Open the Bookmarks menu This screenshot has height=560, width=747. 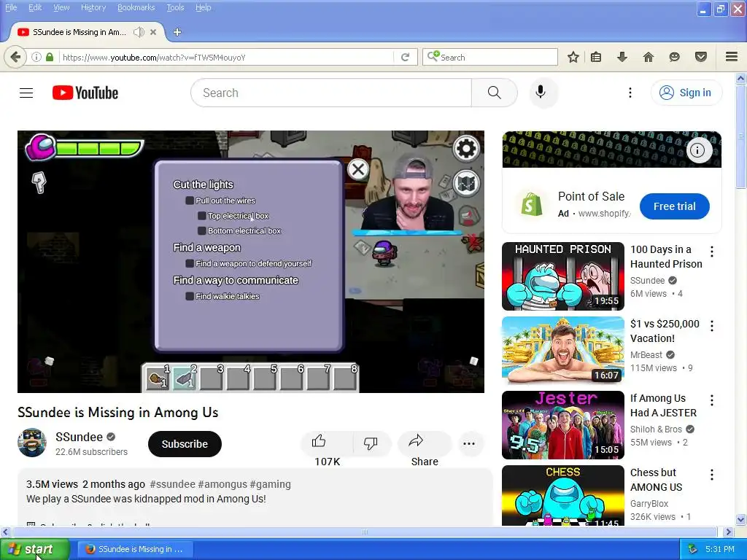point(136,7)
